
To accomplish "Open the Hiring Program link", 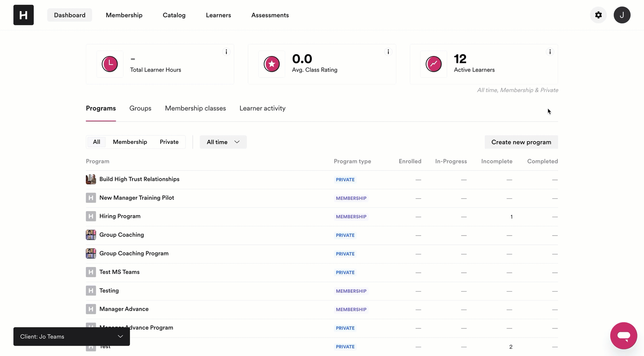I will tap(120, 216).
